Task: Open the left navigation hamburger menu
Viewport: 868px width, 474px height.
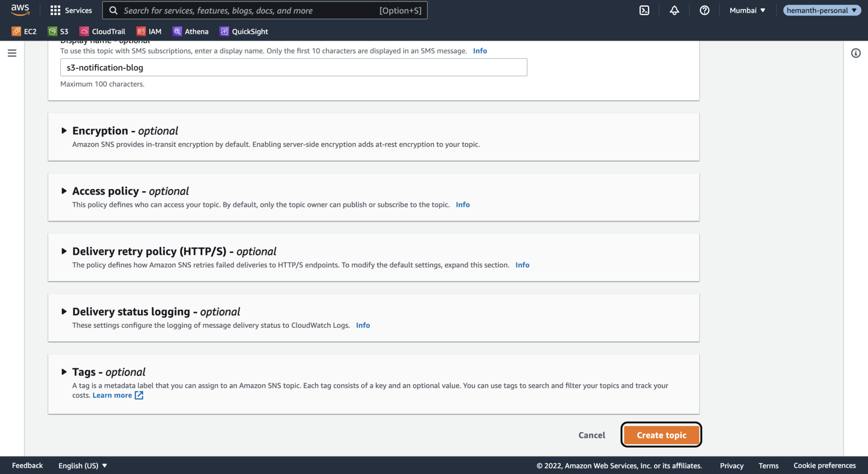Action: coord(12,53)
